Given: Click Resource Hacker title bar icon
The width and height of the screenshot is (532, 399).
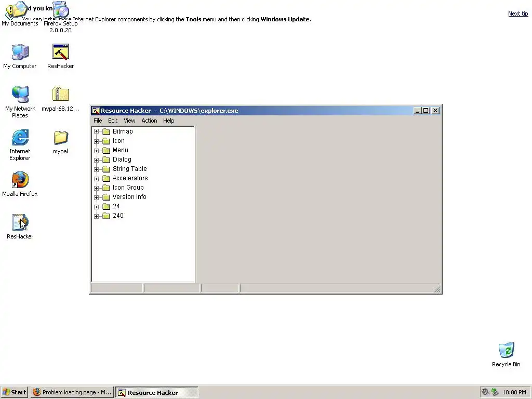Looking at the screenshot, I should [96, 111].
